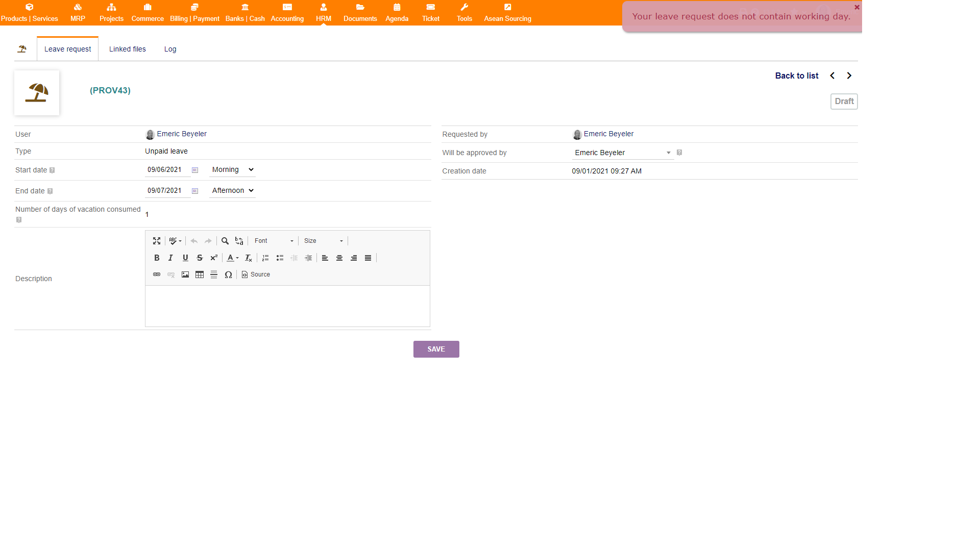Align text left

pos(325,258)
